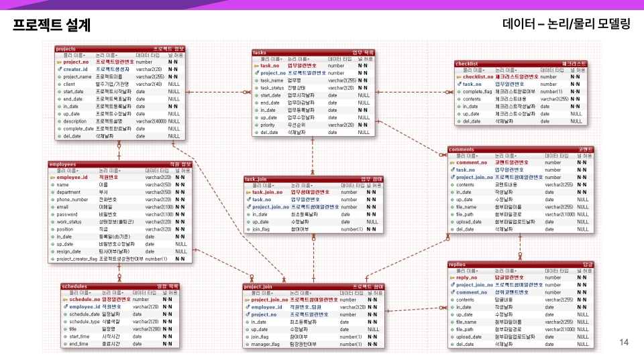Select the project_creator_flag row in employees table
This screenshot has width=644, height=362.
coord(120,259)
